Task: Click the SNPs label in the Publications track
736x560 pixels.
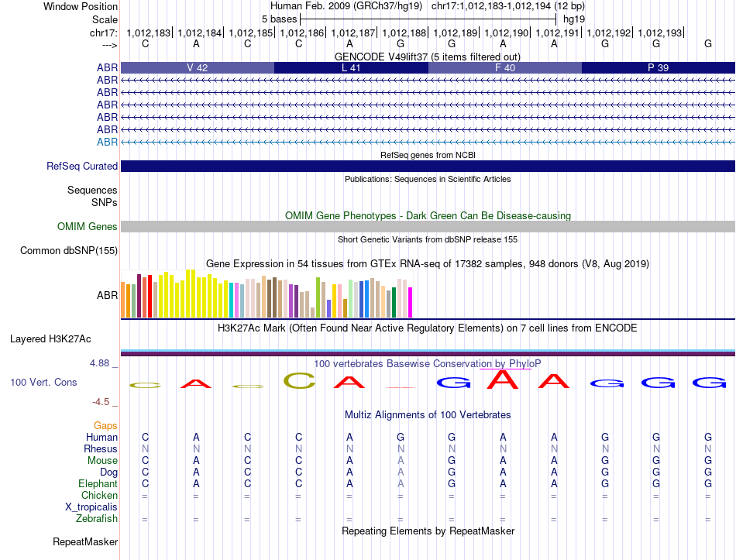Action: click(105, 202)
